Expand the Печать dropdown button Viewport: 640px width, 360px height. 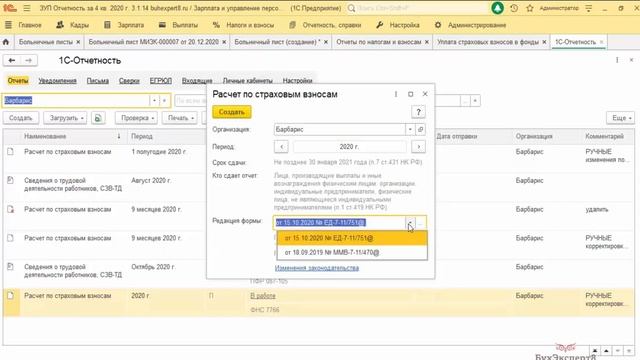tap(180, 118)
